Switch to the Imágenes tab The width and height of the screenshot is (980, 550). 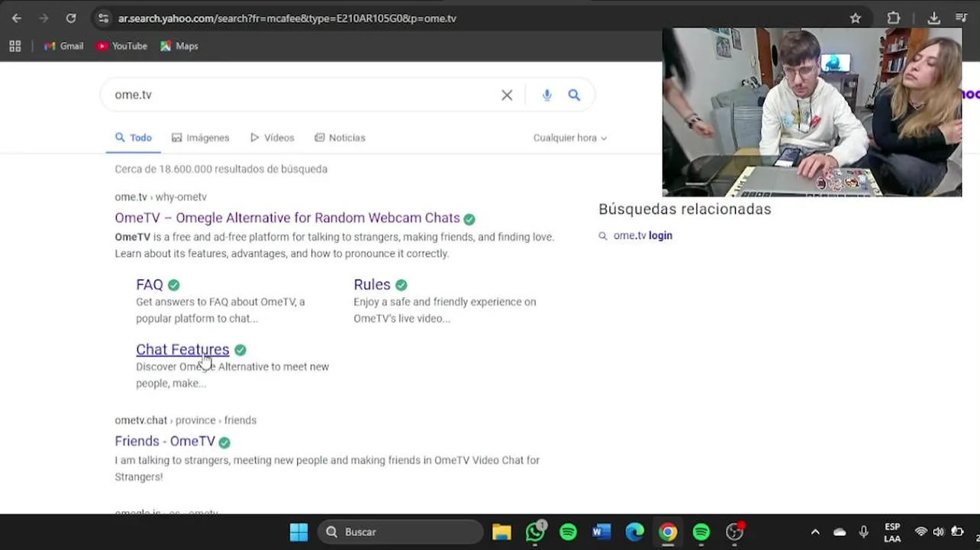(x=200, y=137)
